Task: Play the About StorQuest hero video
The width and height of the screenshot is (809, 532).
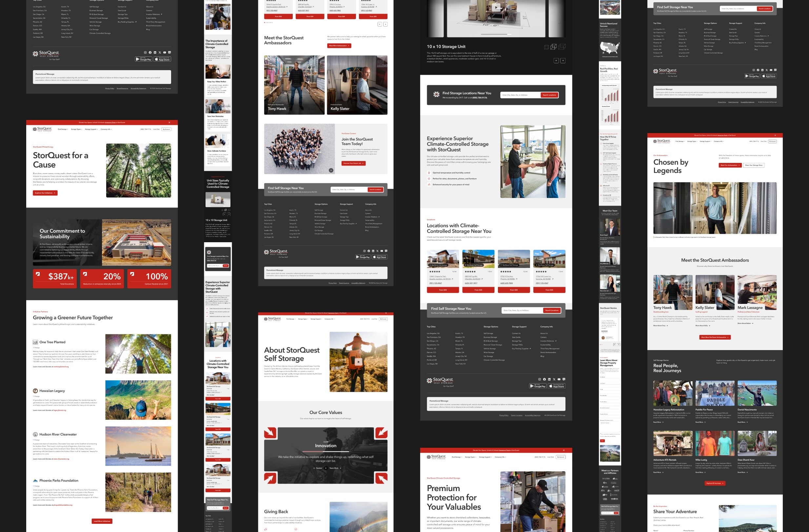Action: (358, 362)
